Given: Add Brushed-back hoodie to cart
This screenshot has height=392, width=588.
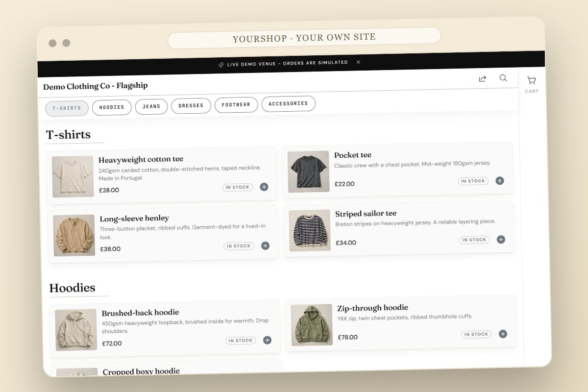Looking at the screenshot, I should (x=267, y=340).
